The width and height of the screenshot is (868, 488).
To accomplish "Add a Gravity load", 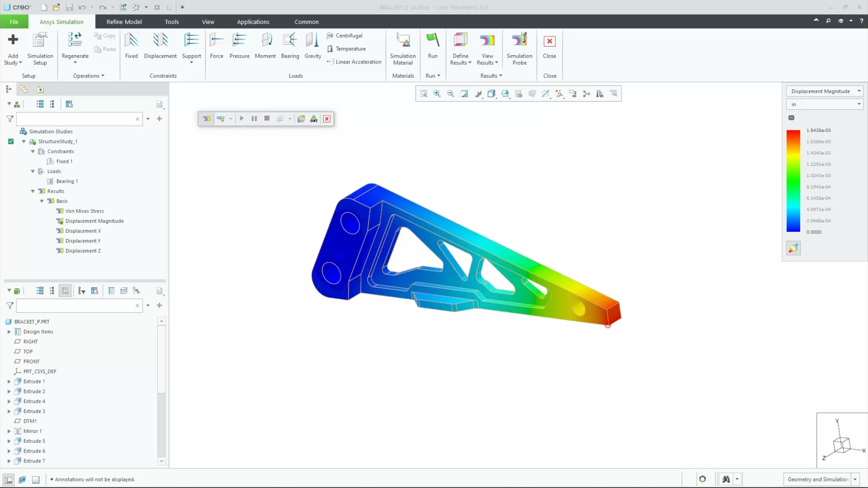I will [x=312, y=46].
